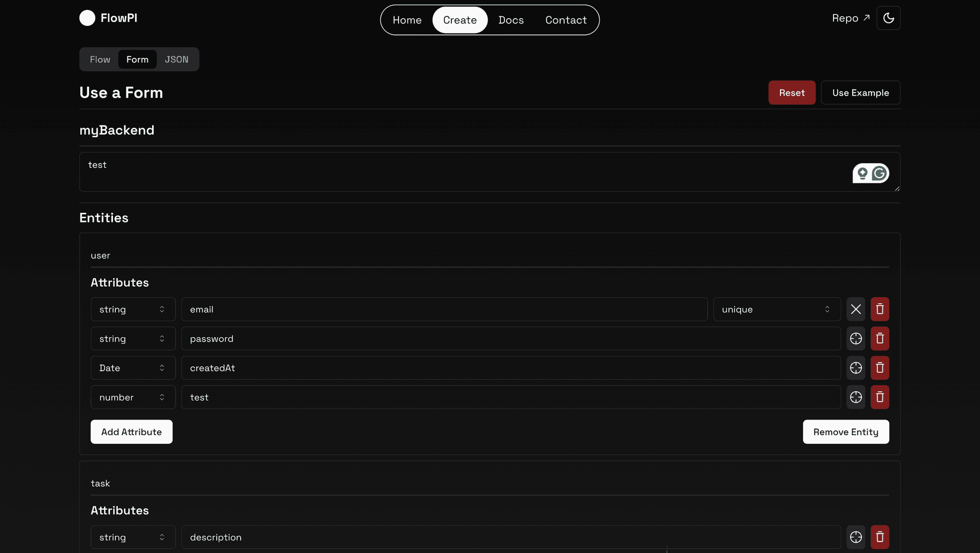Remove the test attribute via trash icon
This screenshot has width=980, height=553.
point(880,397)
